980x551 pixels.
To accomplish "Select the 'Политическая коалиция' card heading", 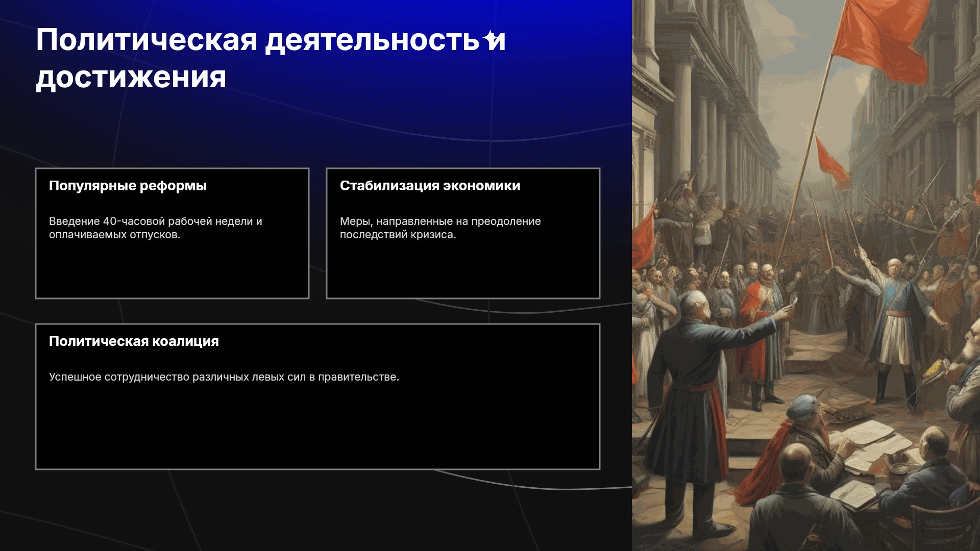I will [134, 341].
